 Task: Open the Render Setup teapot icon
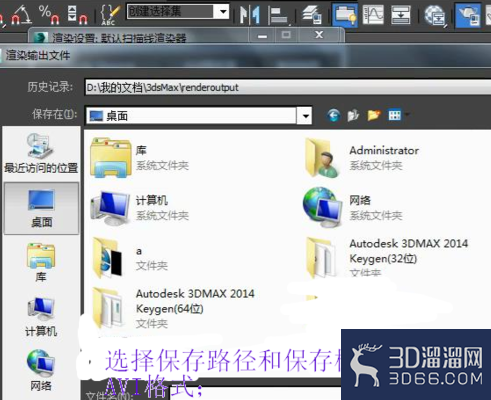[468, 15]
